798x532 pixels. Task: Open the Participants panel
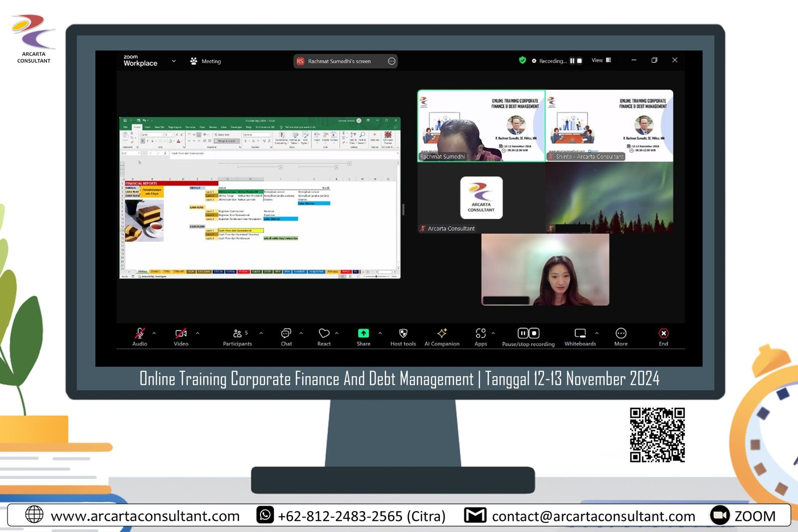pyautogui.click(x=237, y=334)
